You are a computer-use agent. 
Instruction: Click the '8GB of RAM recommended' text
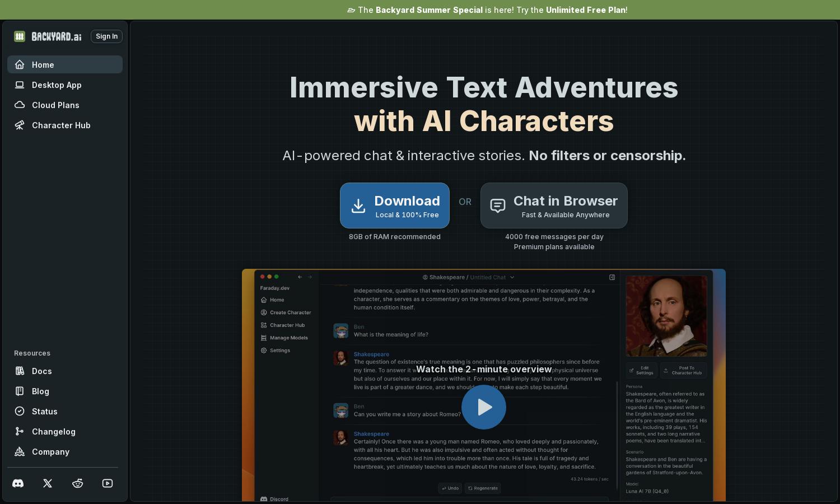coord(395,237)
